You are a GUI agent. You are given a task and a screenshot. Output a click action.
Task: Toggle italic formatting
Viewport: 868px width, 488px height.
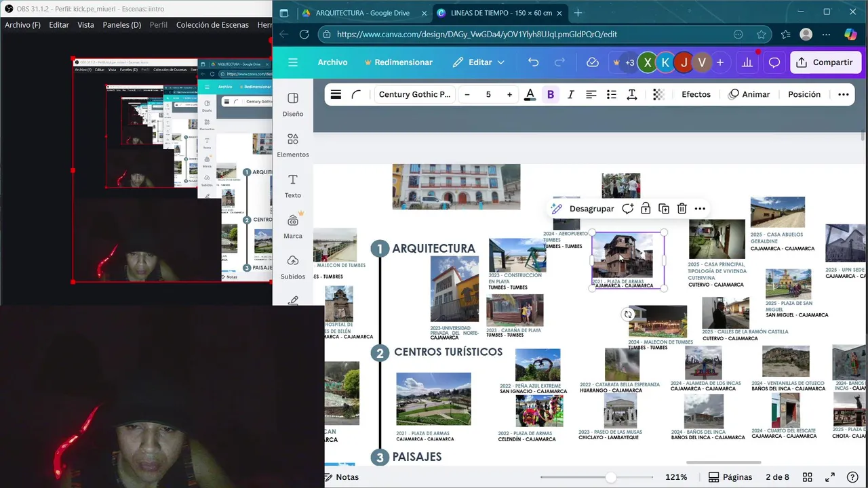tap(570, 95)
